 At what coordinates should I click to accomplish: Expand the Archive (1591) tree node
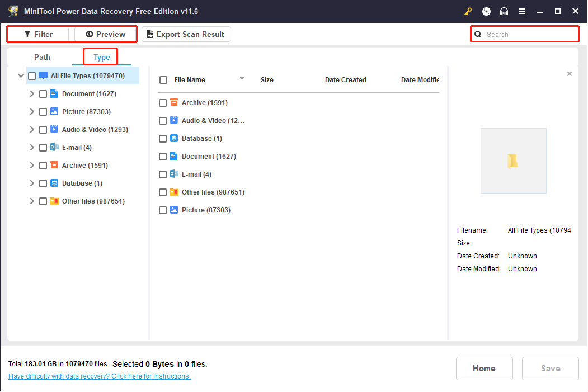[x=32, y=166]
